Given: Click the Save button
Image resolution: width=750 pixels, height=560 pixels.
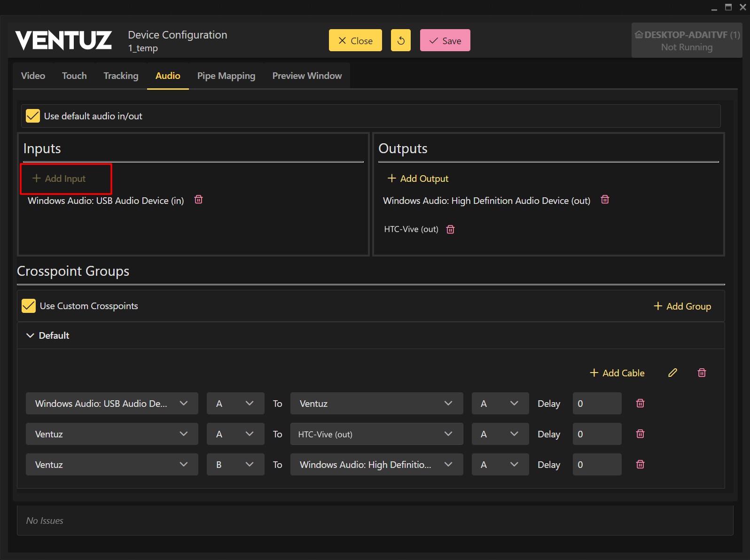Looking at the screenshot, I should click(x=445, y=40).
